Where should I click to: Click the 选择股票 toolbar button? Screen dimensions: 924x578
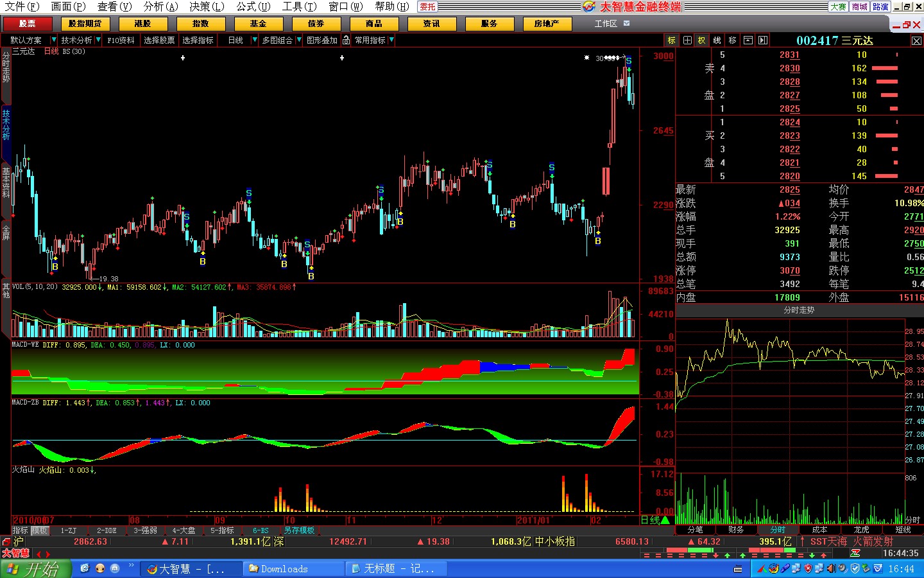pos(159,40)
